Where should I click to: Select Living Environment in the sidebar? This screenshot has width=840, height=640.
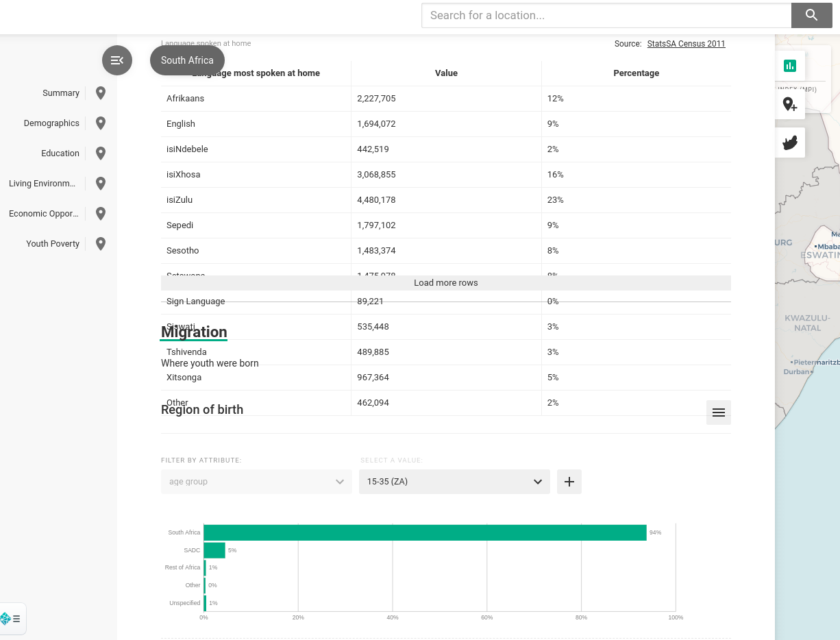coord(42,183)
